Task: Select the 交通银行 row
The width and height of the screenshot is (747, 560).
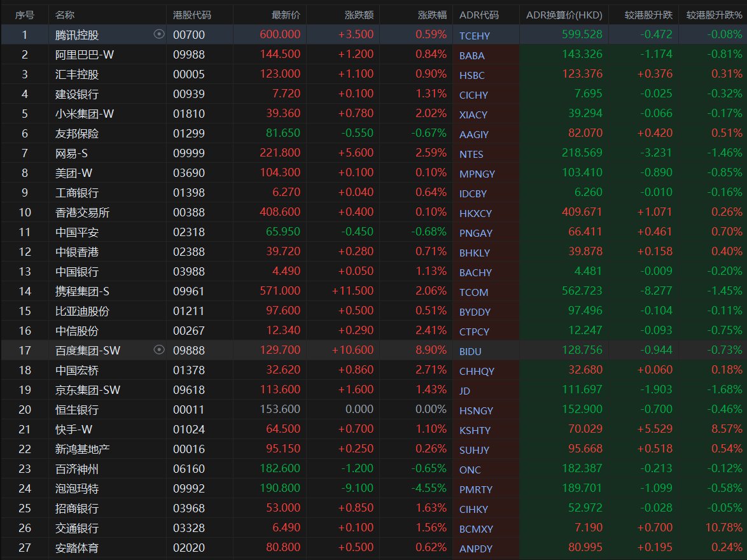Action: pyautogui.click(x=77, y=528)
